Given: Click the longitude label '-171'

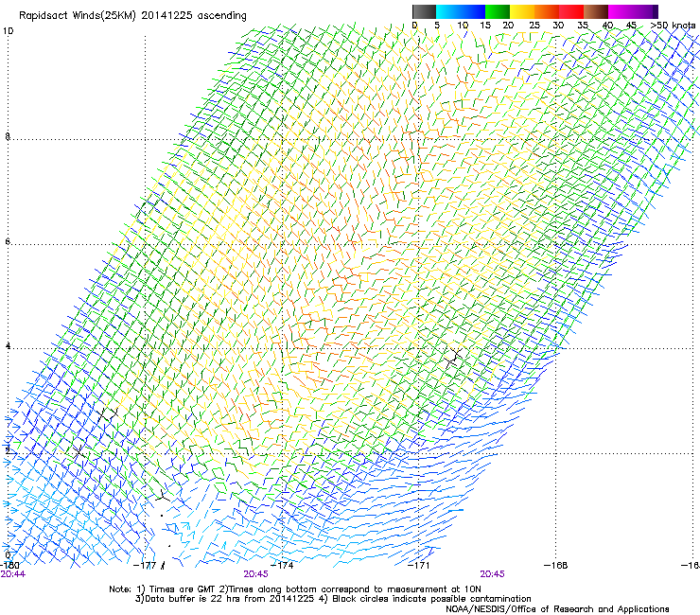Looking at the screenshot, I should (418, 566).
